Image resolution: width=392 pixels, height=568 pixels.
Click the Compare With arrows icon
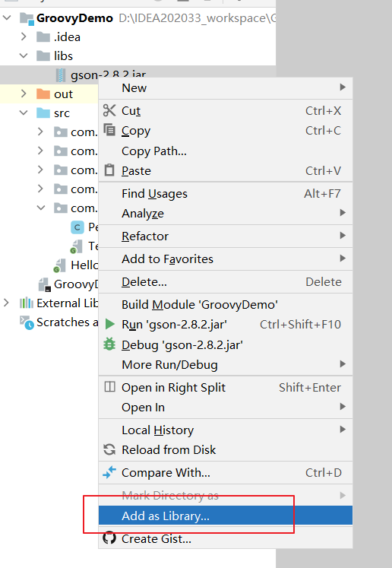coord(109,472)
